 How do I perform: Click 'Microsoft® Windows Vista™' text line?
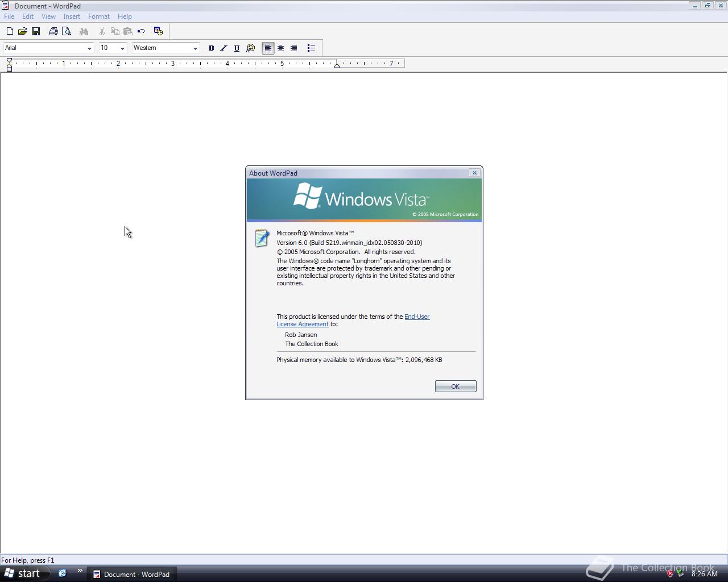(x=315, y=233)
